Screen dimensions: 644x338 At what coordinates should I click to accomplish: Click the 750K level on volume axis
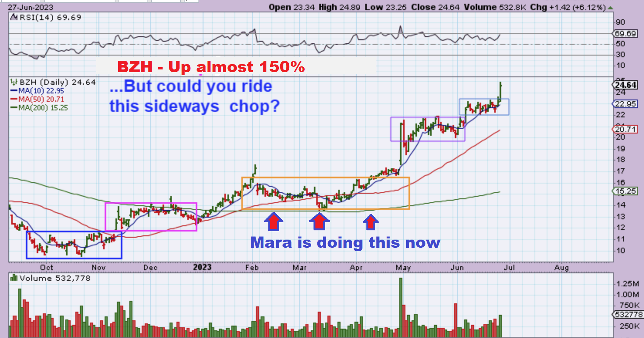(629, 305)
